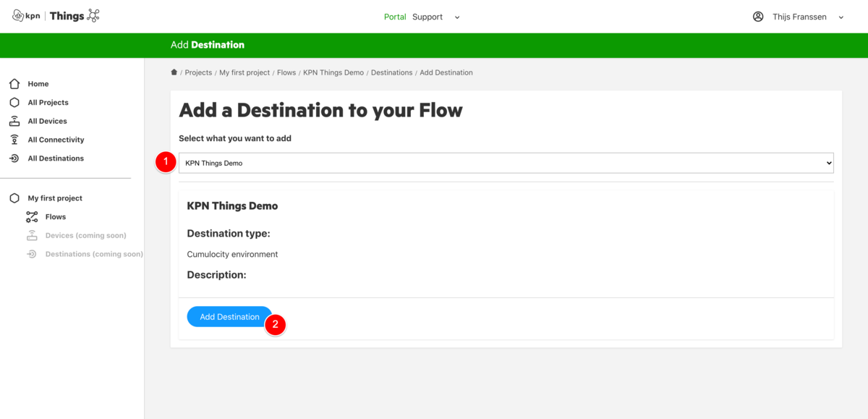
Task: Click the Flows icon in sidebar
Action: pyautogui.click(x=32, y=217)
